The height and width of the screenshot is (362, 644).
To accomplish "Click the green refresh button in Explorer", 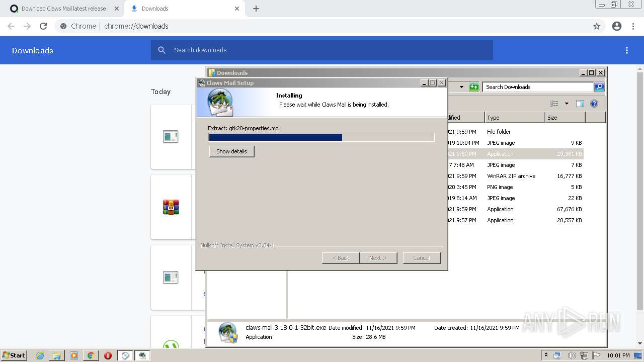I will (474, 87).
